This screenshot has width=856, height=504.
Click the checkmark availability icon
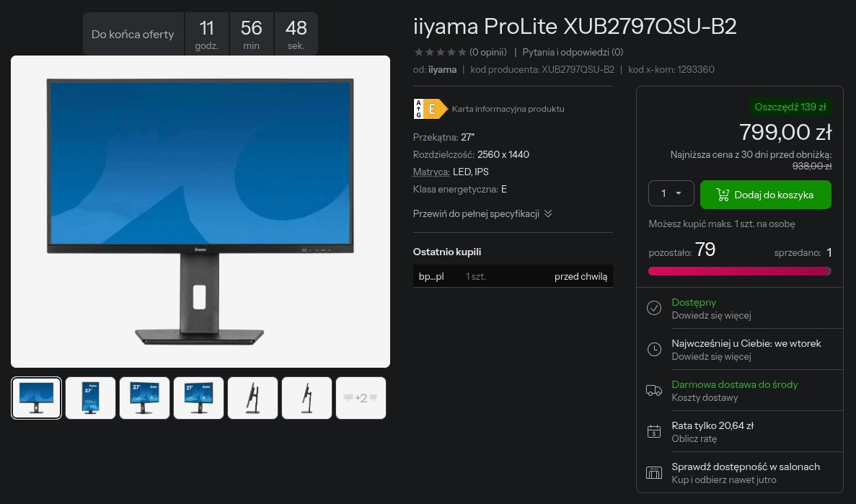tap(654, 308)
